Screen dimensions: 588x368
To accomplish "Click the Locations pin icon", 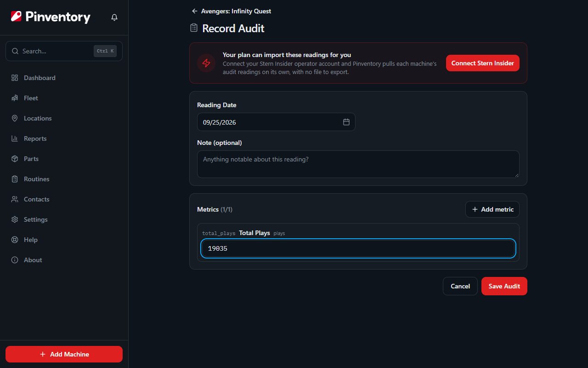I will (15, 118).
